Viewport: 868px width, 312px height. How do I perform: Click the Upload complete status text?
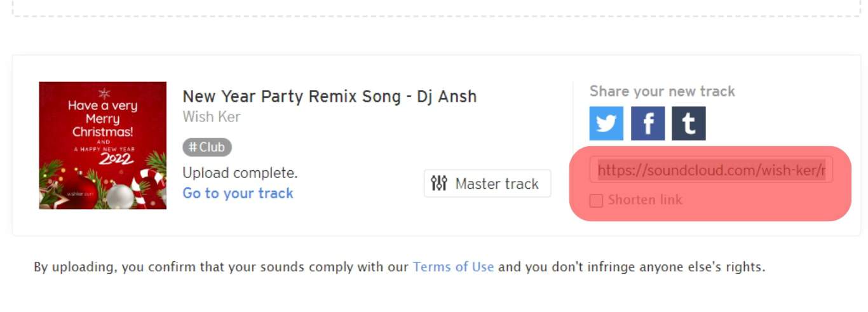240,173
